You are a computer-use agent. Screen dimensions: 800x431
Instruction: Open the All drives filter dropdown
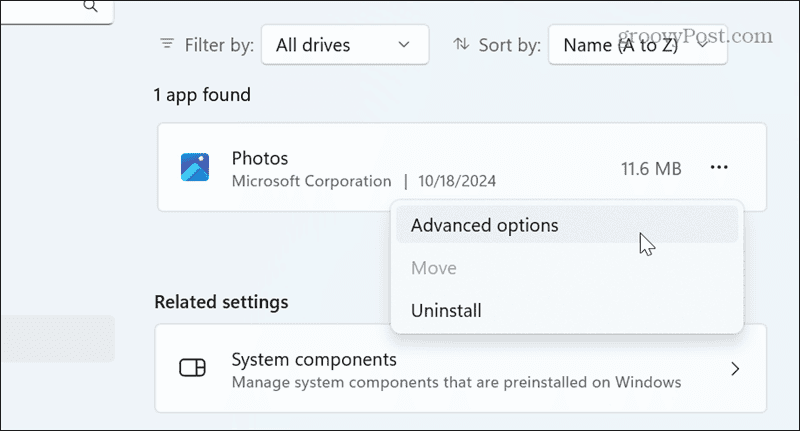pos(344,44)
